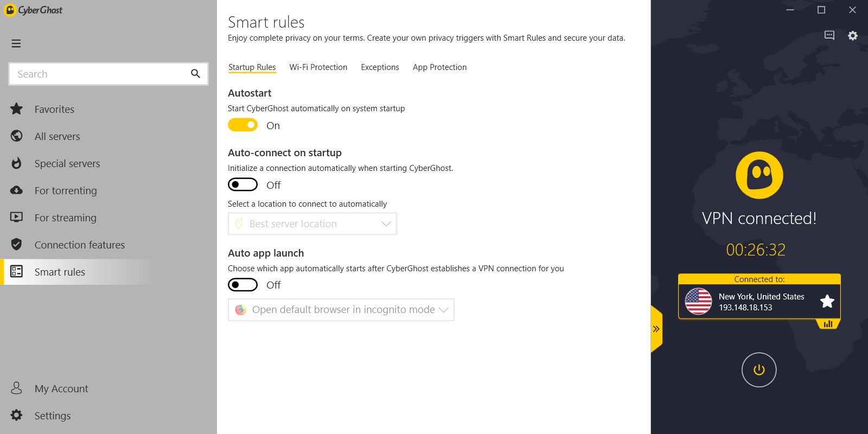
Task: Click the CyberGhost ghost logo in VPN panel
Action: pos(759,175)
